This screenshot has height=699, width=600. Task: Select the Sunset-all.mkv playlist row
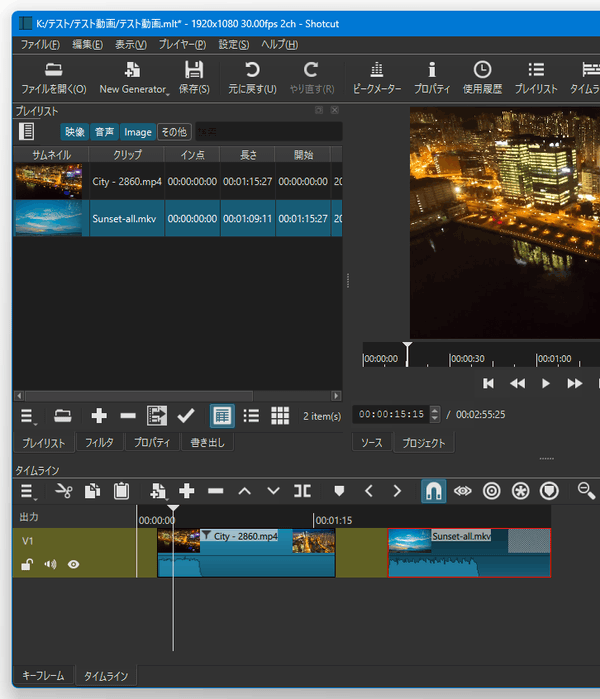point(177,218)
